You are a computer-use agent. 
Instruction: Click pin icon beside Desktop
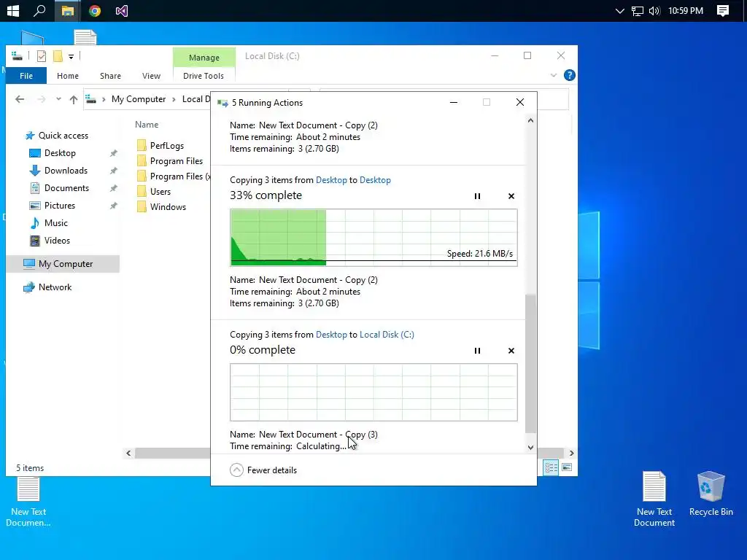pos(113,153)
